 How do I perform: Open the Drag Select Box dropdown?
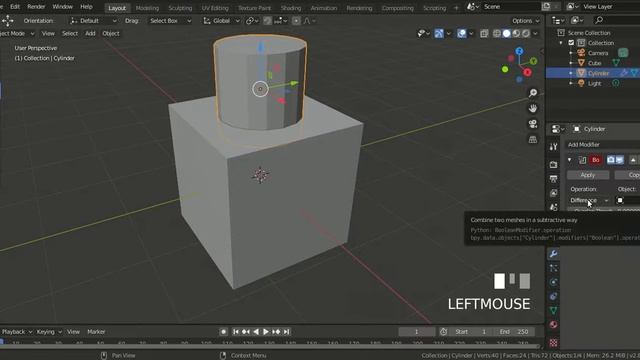[169, 20]
